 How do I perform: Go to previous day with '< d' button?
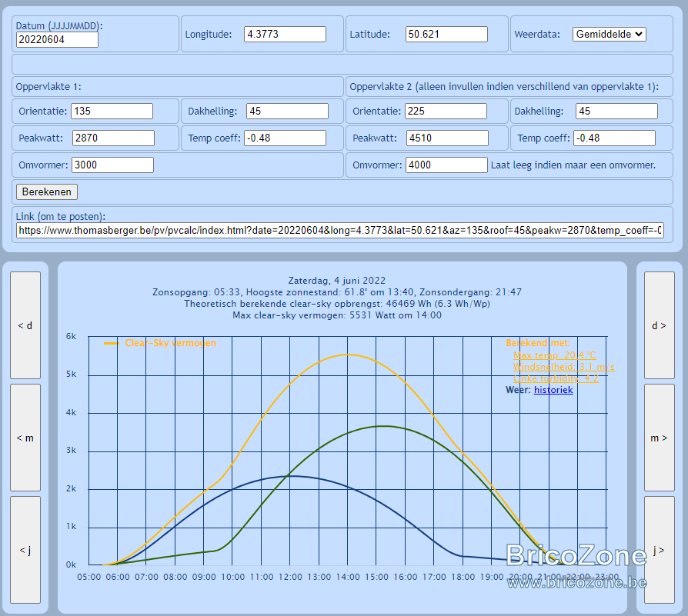(x=25, y=325)
